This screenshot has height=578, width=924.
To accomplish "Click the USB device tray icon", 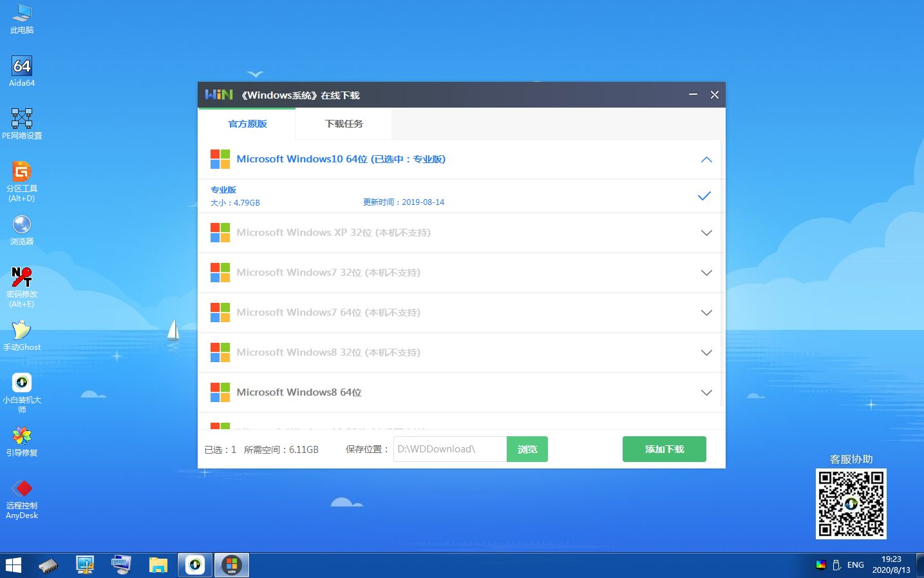I will click(x=836, y=565).
